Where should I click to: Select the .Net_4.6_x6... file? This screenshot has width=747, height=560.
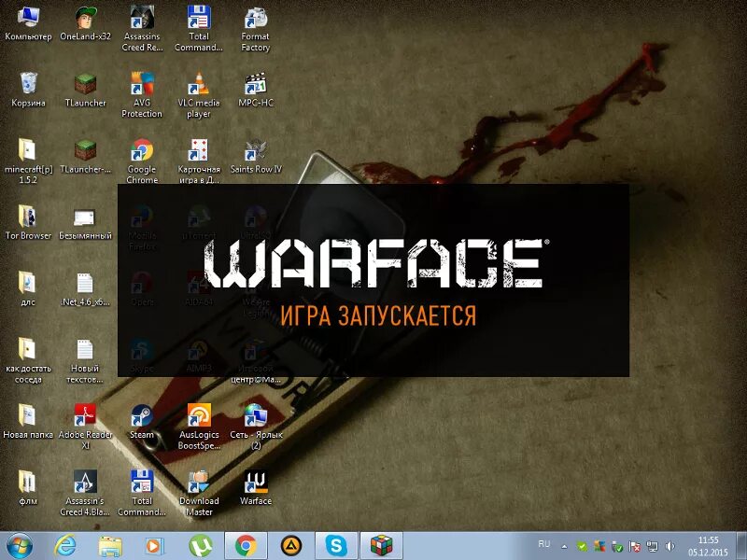pos(85,288)
